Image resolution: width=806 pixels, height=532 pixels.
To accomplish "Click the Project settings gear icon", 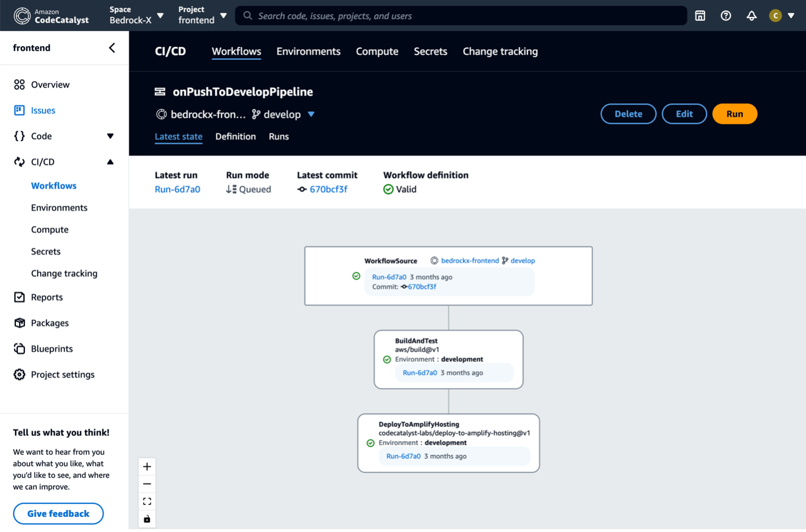I will [19, 374].
